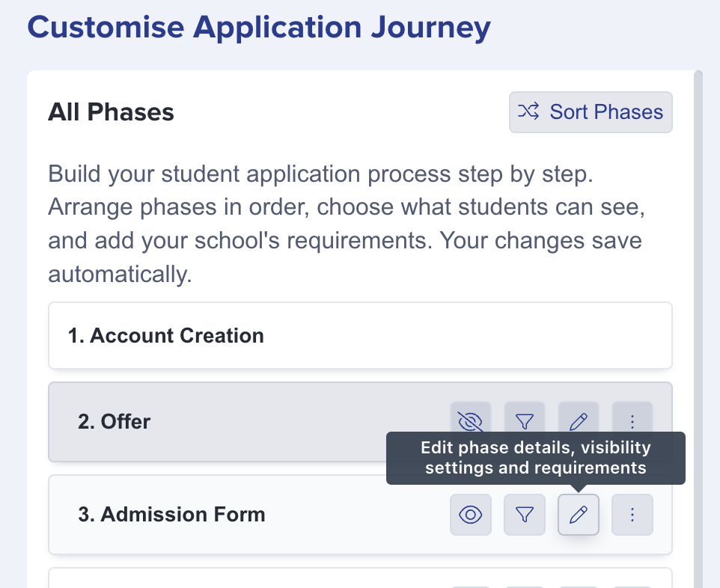This screenshot has width=720, height=588.
Task: Open the filter funnel for the Offer phase
Action: (x=525, y=417)
